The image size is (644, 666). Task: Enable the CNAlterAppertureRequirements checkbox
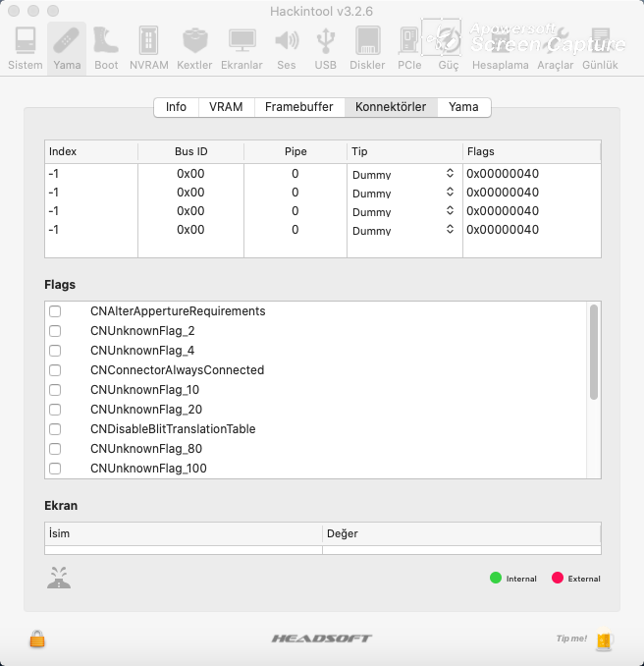[x=55, y=311]
